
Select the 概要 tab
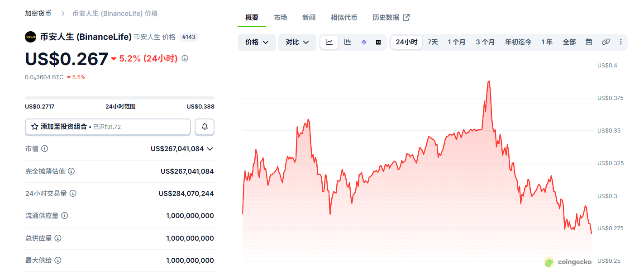click(252, 18)
